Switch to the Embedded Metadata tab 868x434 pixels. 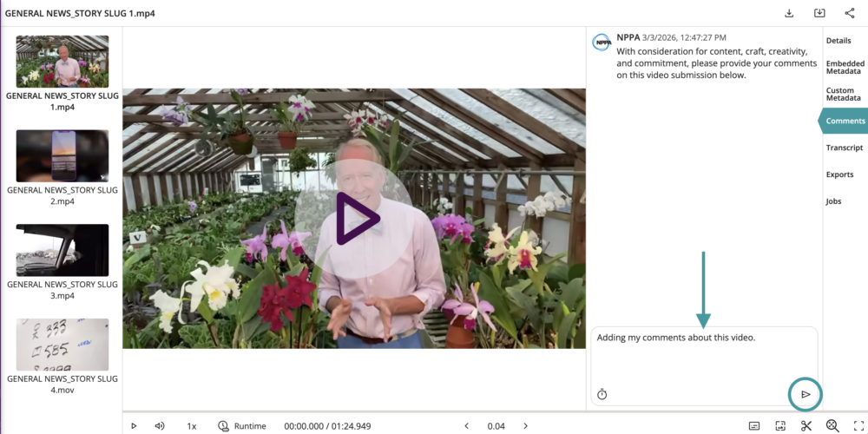(x=845, y=67)
